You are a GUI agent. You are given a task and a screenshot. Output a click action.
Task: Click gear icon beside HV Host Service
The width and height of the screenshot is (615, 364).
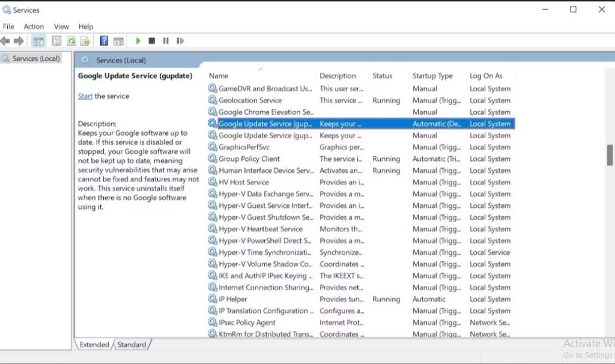(x=212, y=182)
